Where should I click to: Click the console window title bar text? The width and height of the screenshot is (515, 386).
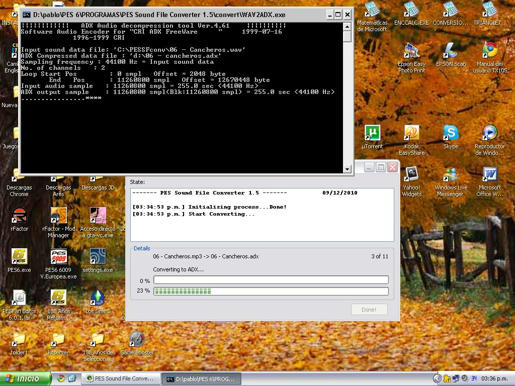click(x=159, y=15)
